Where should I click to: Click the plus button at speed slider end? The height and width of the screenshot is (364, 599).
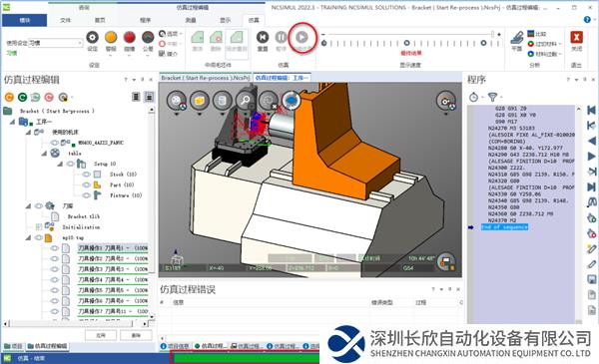click(499, 34)
